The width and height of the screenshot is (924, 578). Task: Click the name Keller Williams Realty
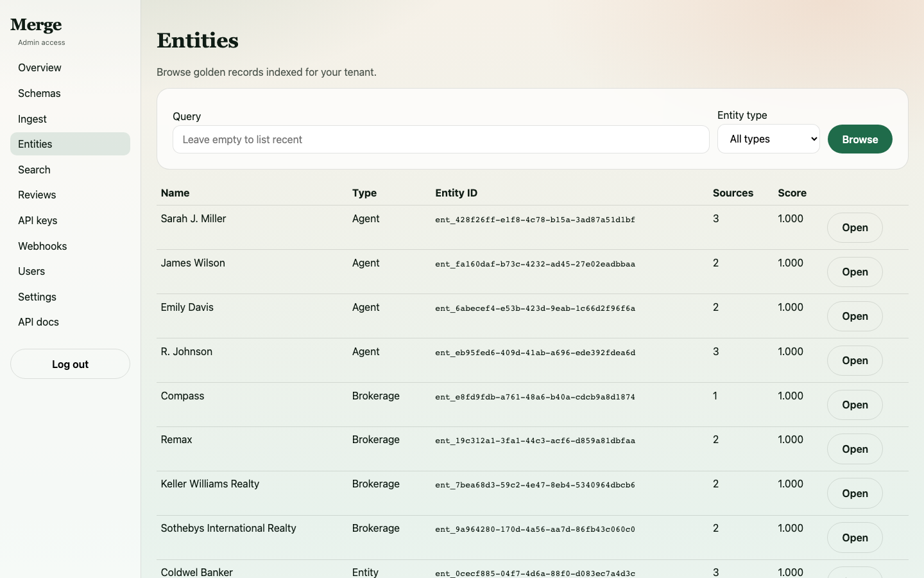coord(210,484)
